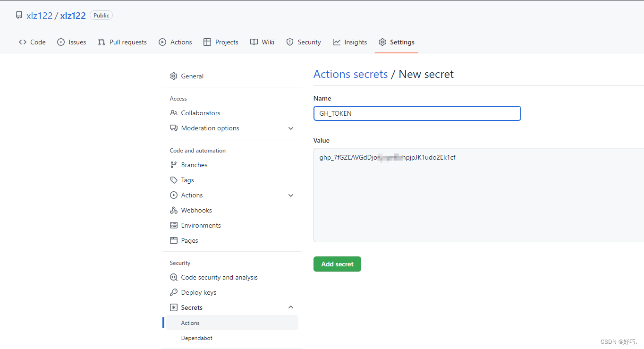Expand the sidebar Actions chevron
The width and height of the screenshot is (644, 349).
pos(291,195)
